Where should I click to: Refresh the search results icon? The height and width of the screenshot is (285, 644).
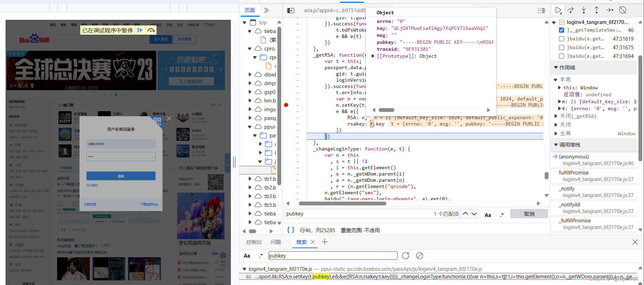point(405,255)
